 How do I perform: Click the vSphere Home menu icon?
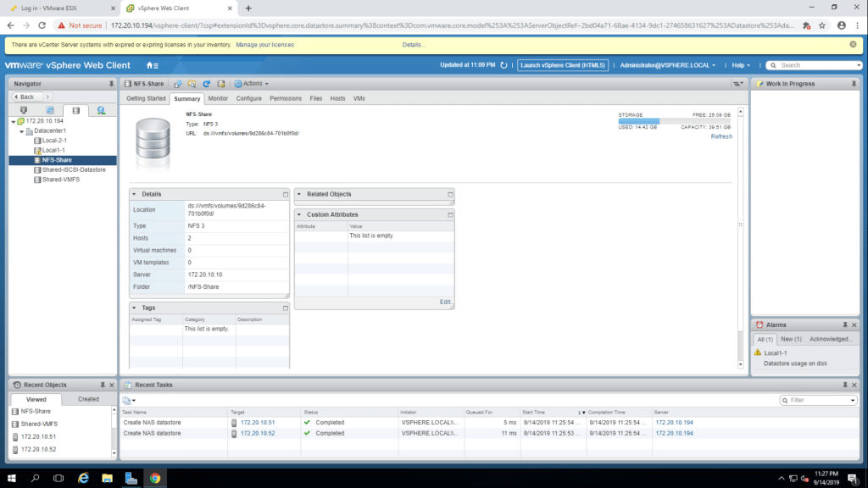point(153,65)
